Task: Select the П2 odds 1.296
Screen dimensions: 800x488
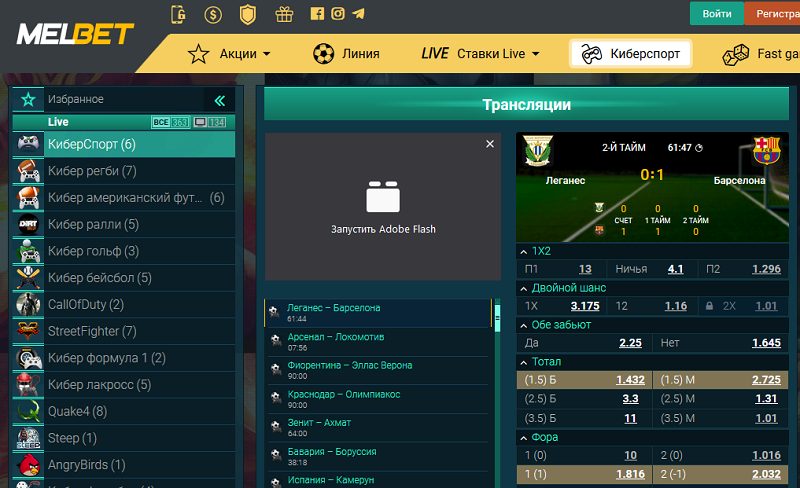Action: 766,269
